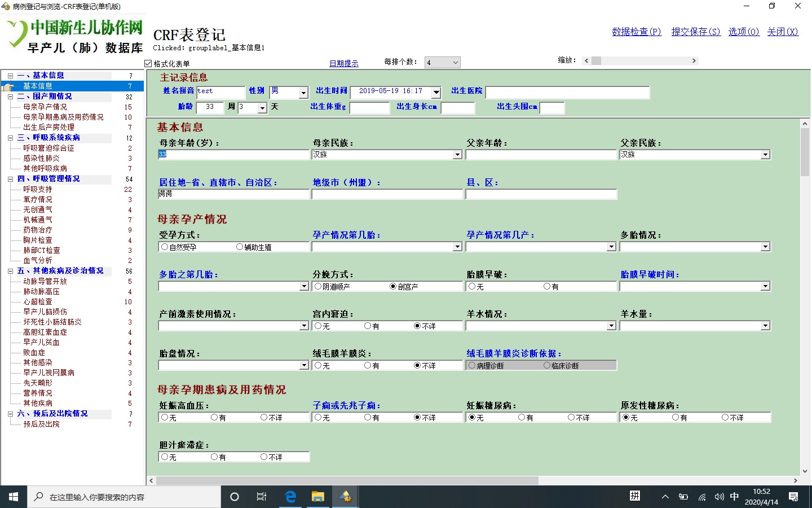The width and height of the screenshot is (812, 508).
Task: Click the CRF application icon on the taskbar
Action: [x=345, y=497]
